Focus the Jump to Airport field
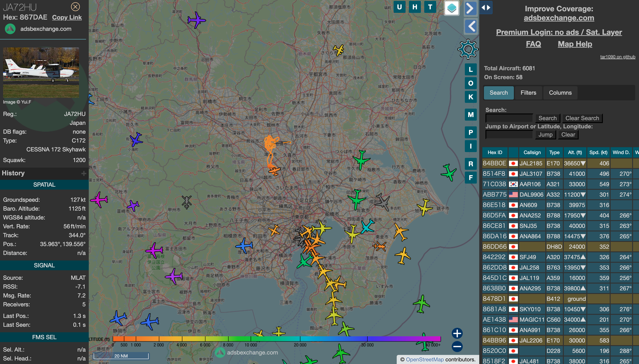This screenshot has height=364, width=639. tap(509, 135)
